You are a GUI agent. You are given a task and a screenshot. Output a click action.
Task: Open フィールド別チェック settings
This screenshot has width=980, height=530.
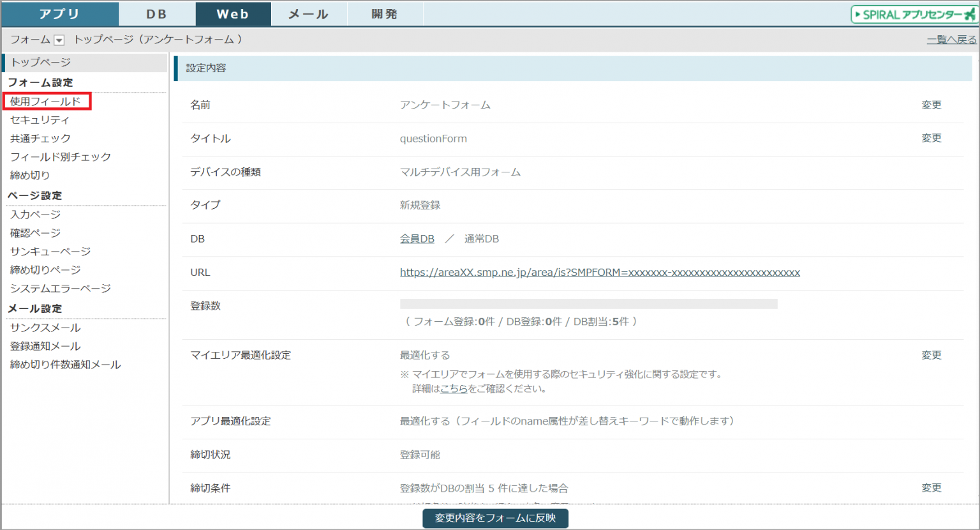pyautogui.click(x=61, y=156)
